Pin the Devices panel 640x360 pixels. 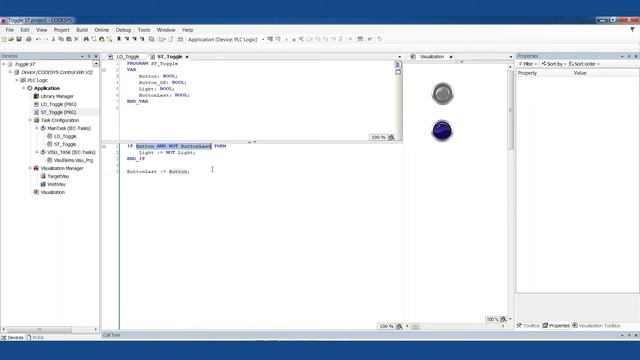89,56
